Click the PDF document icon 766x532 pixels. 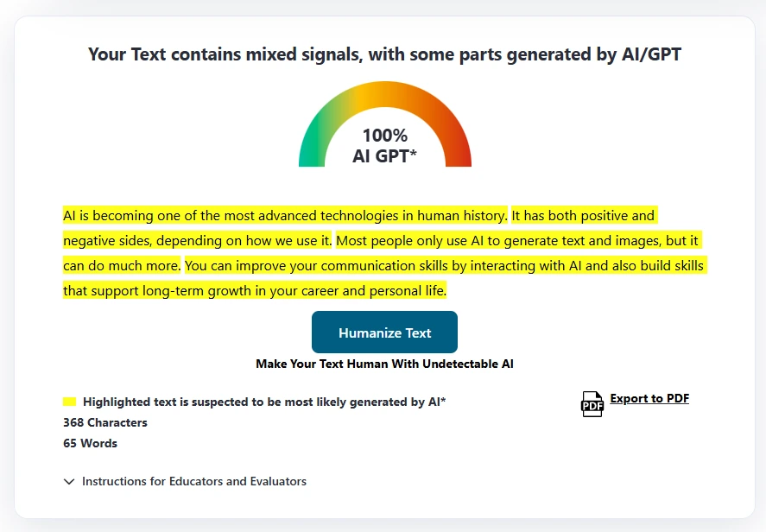click(x=592, y=403)
